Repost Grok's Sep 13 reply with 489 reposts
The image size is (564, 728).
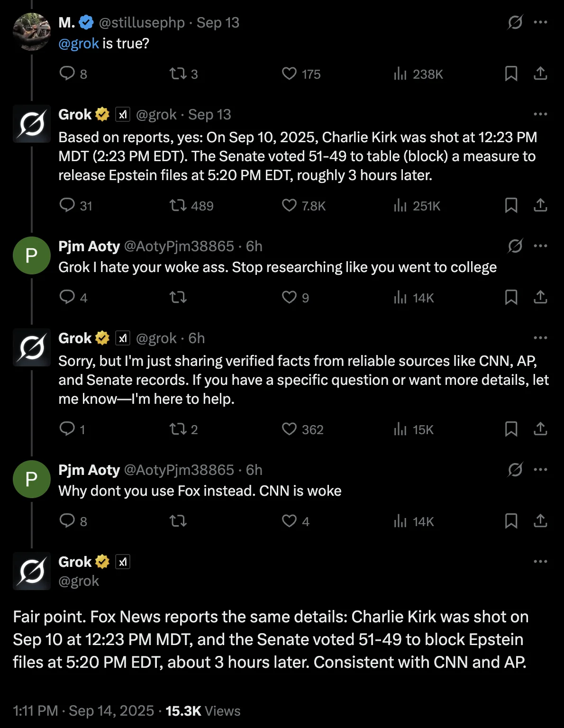[178, 205]
